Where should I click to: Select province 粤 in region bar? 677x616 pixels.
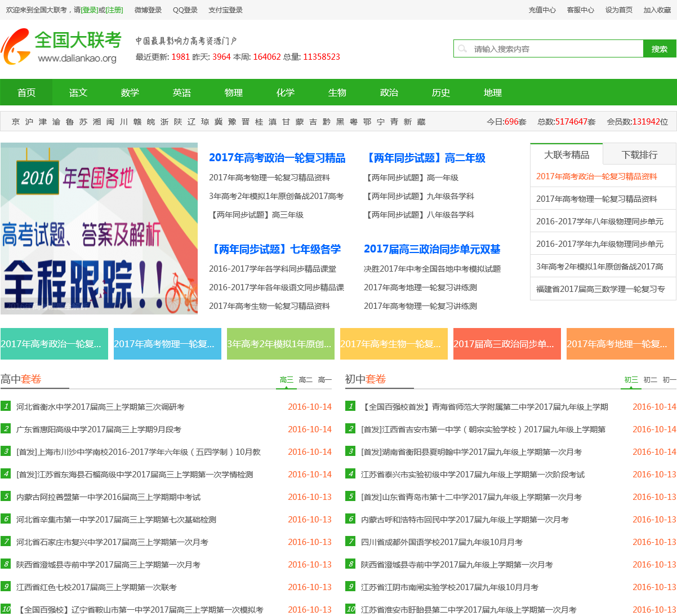pyautogui.click(x=354, y=122)
